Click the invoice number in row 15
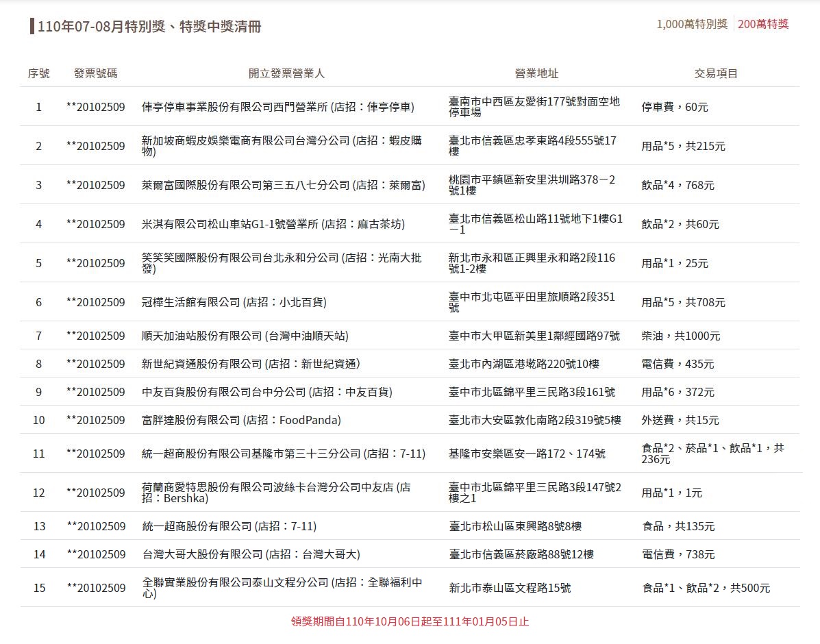 pos(96,588)
